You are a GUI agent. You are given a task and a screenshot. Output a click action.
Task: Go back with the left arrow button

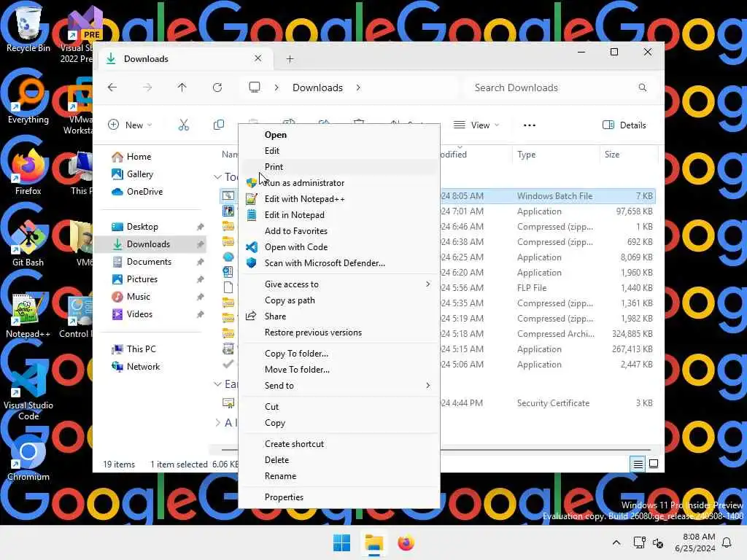click(112, 87)
